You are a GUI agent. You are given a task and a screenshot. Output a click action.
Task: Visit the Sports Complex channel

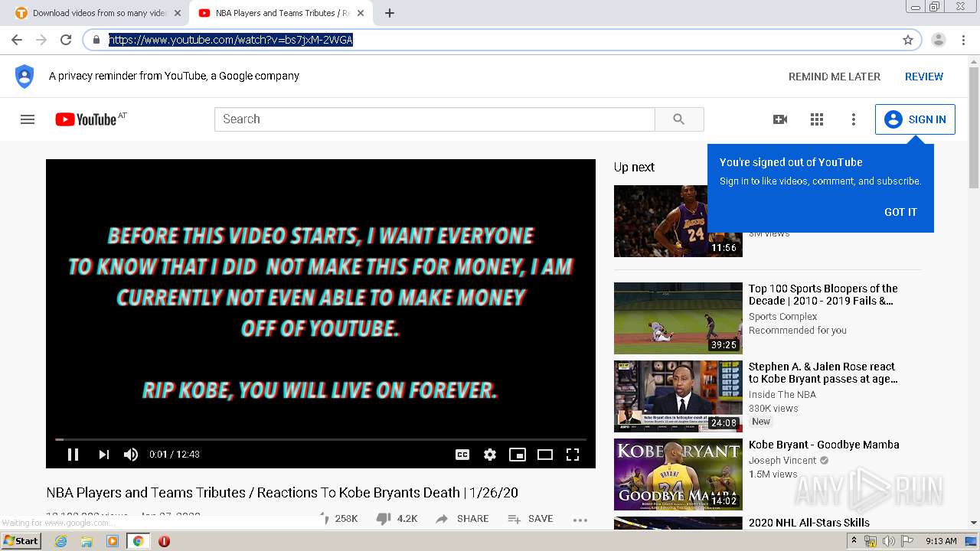782,317
